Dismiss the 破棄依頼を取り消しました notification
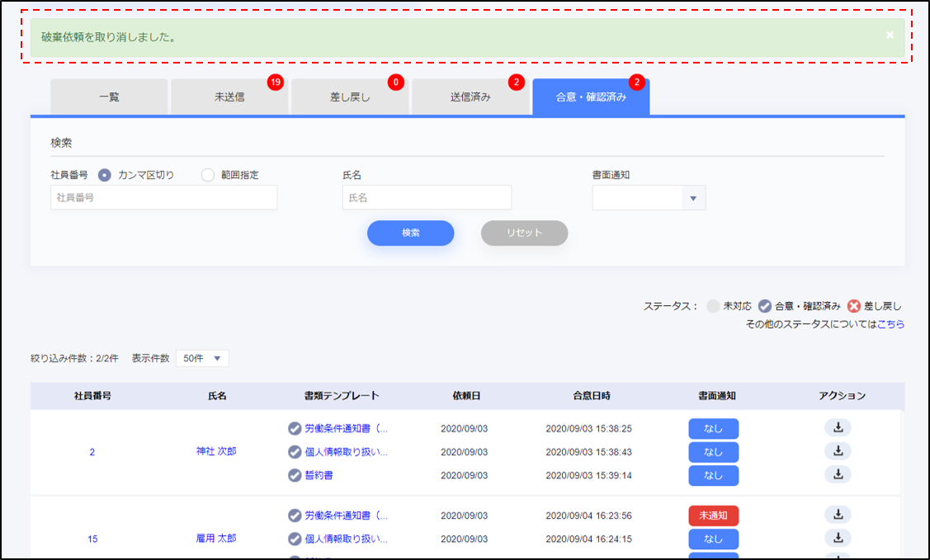 (890, 35)
